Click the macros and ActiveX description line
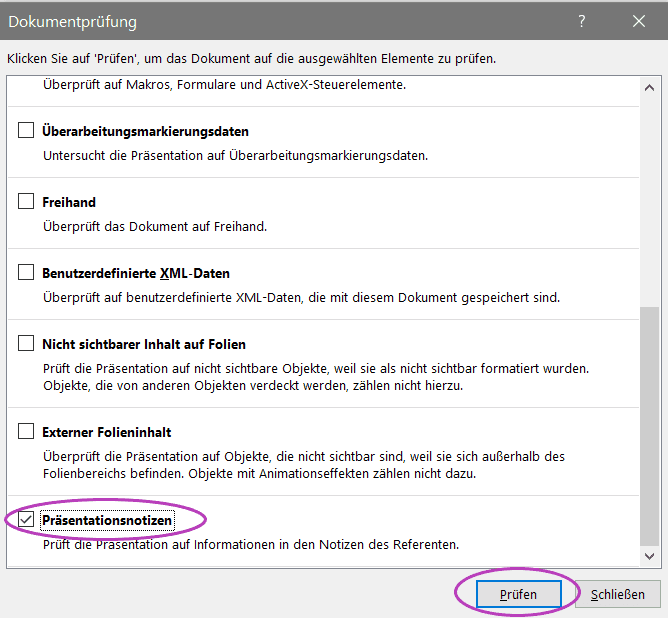Viewport: 668px width, 618px height. [224, 85]
